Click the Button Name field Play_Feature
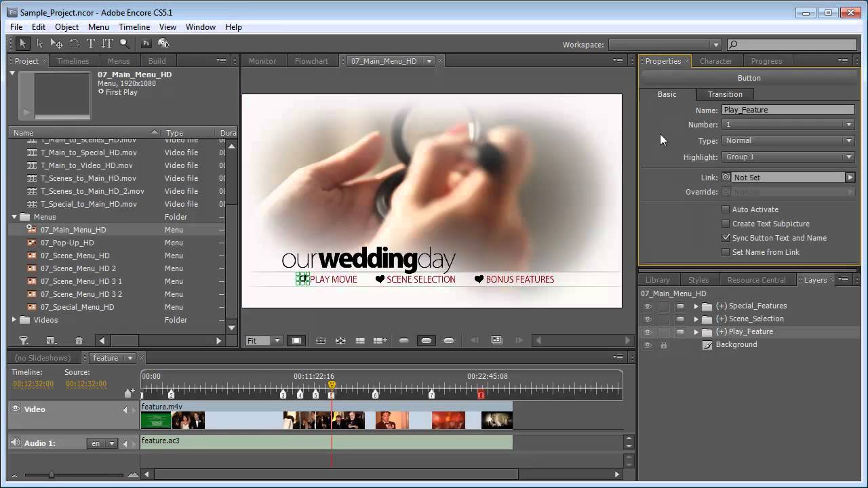 (x=788, y=110)
